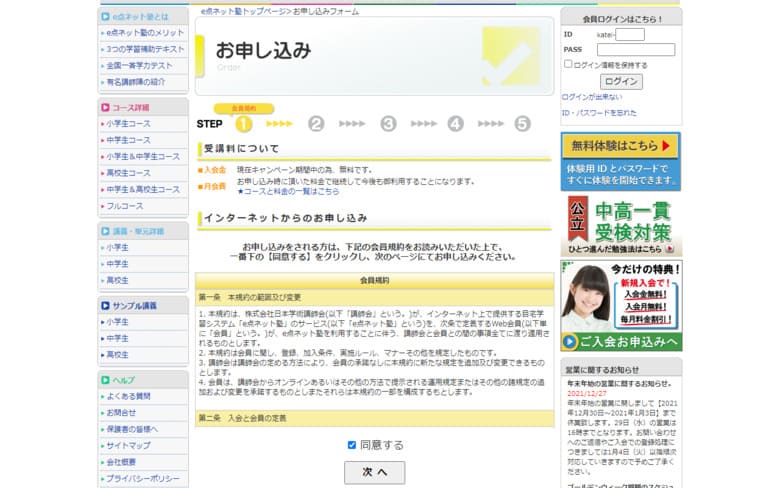This screenshot has width=780, height=488.
Task: Click step 1 circle indicator
Action: pos(244,124)
